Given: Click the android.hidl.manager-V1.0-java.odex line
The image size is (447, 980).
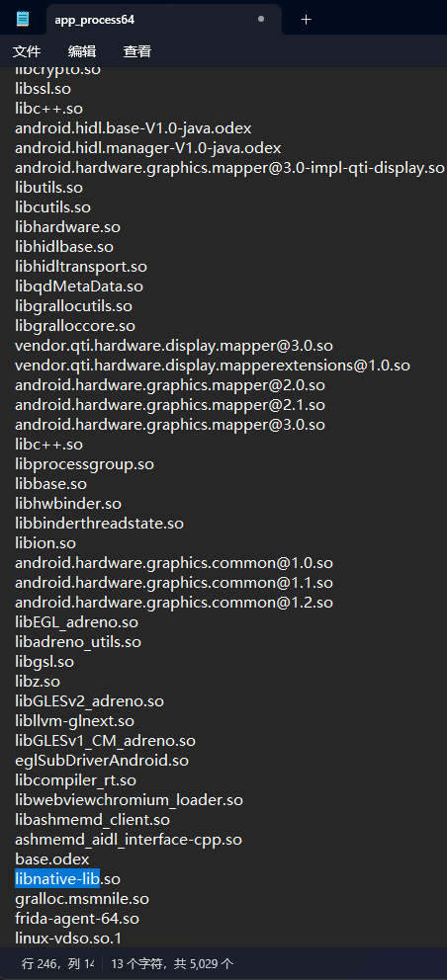Looking at the screenshot, I should (147, 148).
